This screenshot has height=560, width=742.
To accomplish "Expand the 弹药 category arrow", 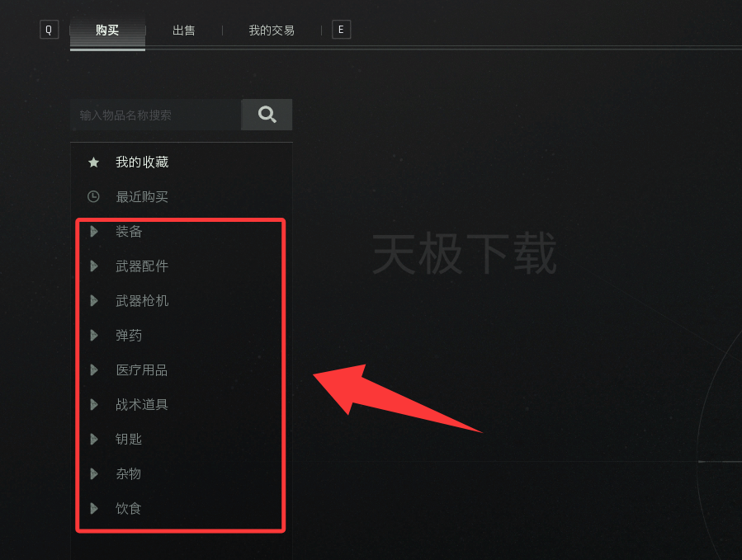I will coord(94,336).
